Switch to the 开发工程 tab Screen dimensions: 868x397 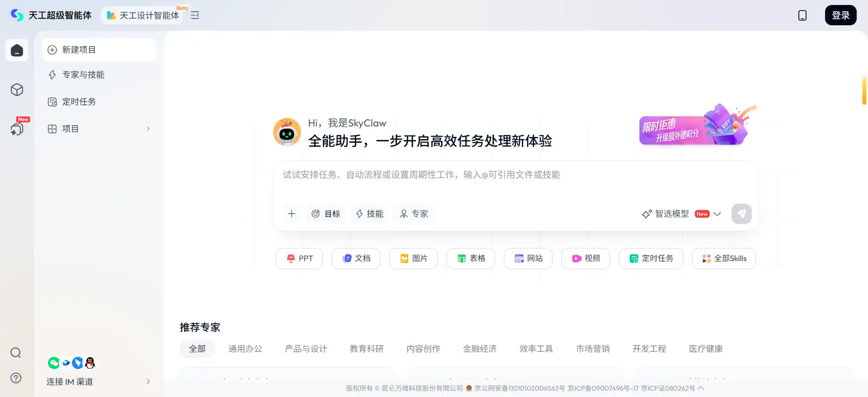click(649, 349)
